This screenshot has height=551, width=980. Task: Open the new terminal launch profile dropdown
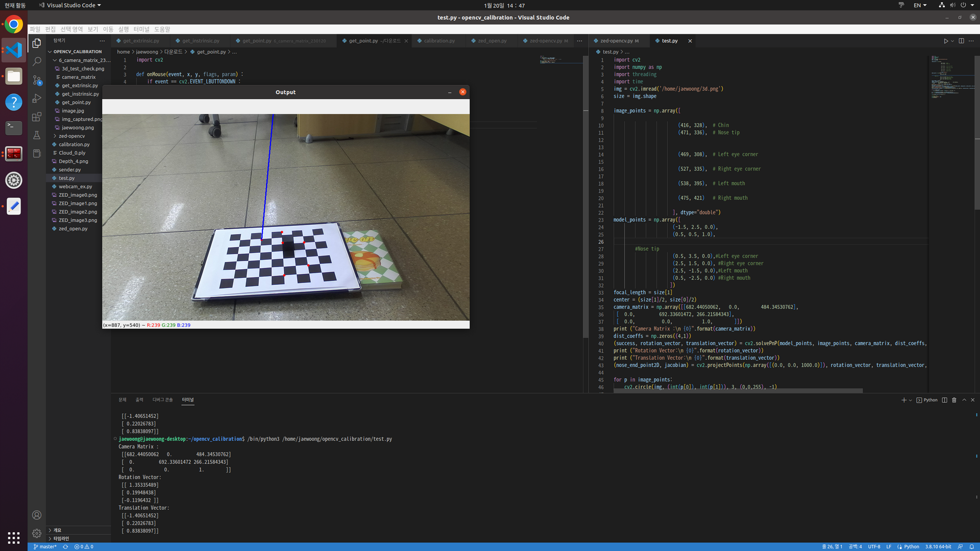[x=910, y=401]
